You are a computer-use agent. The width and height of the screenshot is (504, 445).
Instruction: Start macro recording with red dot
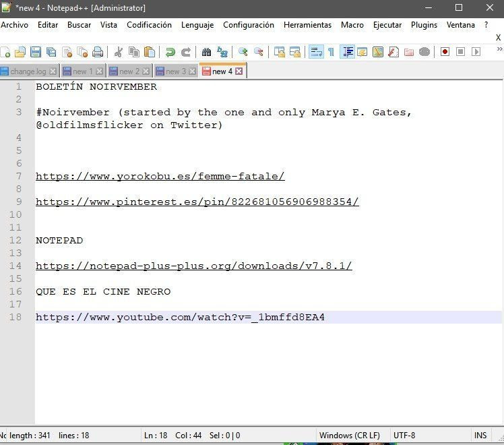tap(445, 52)
